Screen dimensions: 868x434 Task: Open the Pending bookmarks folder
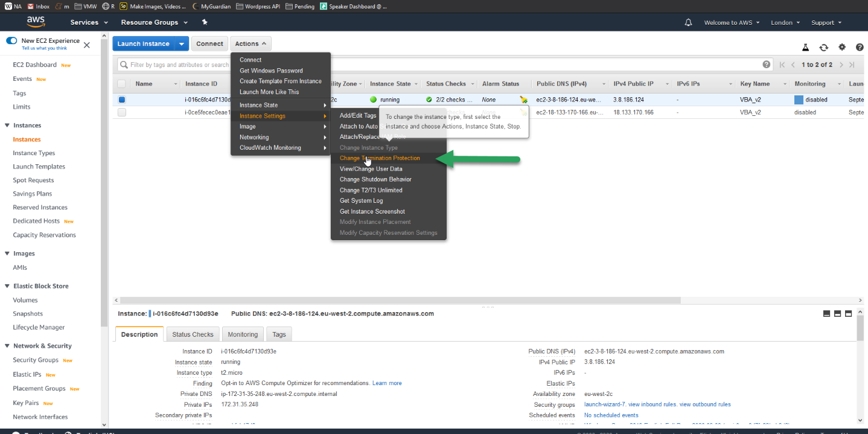tap(300, 6)
